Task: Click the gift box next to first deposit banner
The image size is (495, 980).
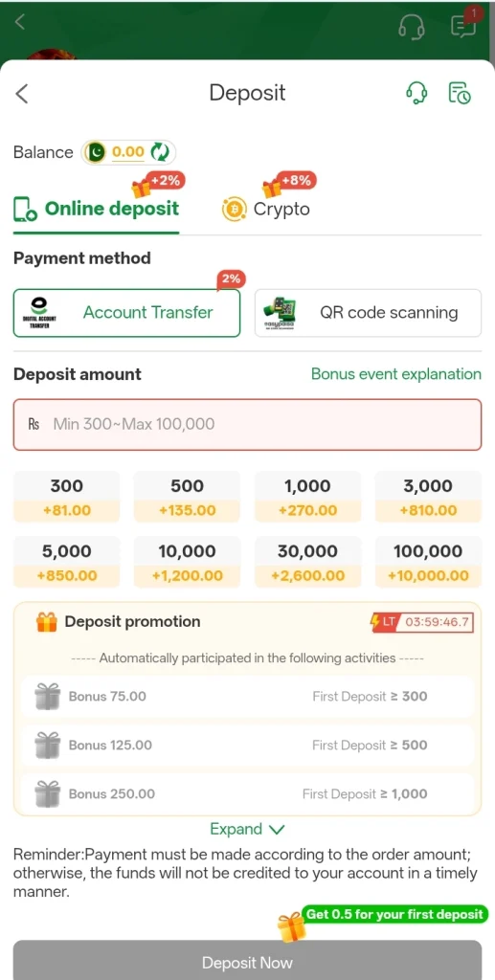Action: pyautogui.click(x=291, y=926)
